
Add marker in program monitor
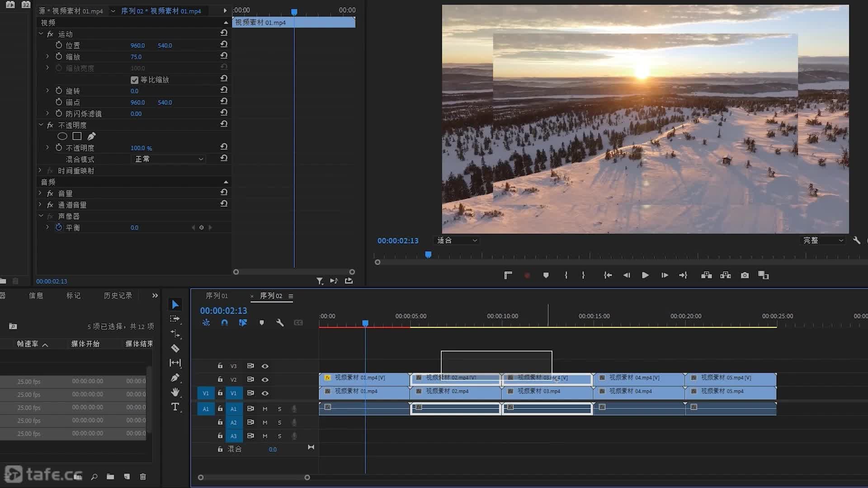click(x=546, y=275)
